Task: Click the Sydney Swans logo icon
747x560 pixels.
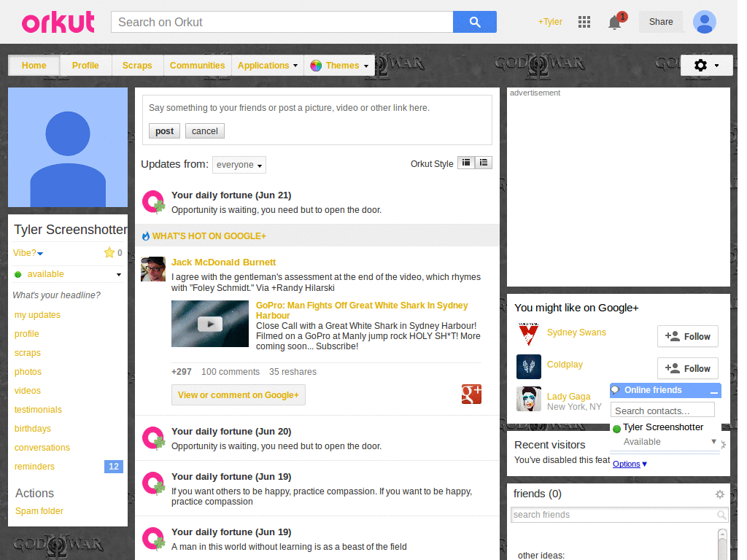Action: pyautogui.click(x=529, y=334)
